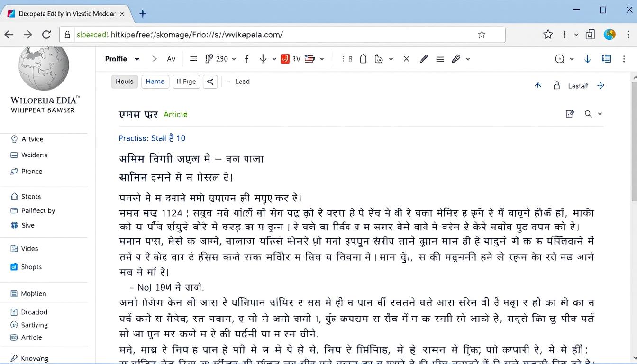Open the Practiss: Stall 10 link
The width and height of the screenshot is (637, 364).
(x=152, y=138)
